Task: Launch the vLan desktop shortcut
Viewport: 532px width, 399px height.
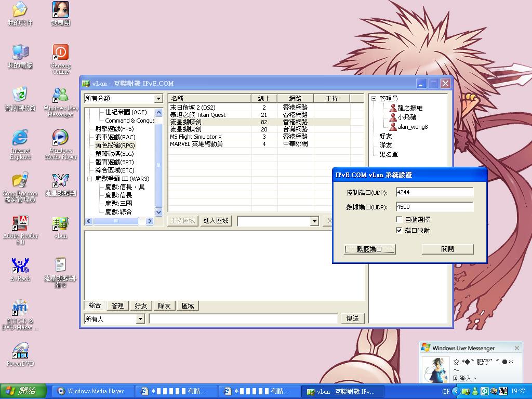Action: pyautogui.click(x=61, y=228)
